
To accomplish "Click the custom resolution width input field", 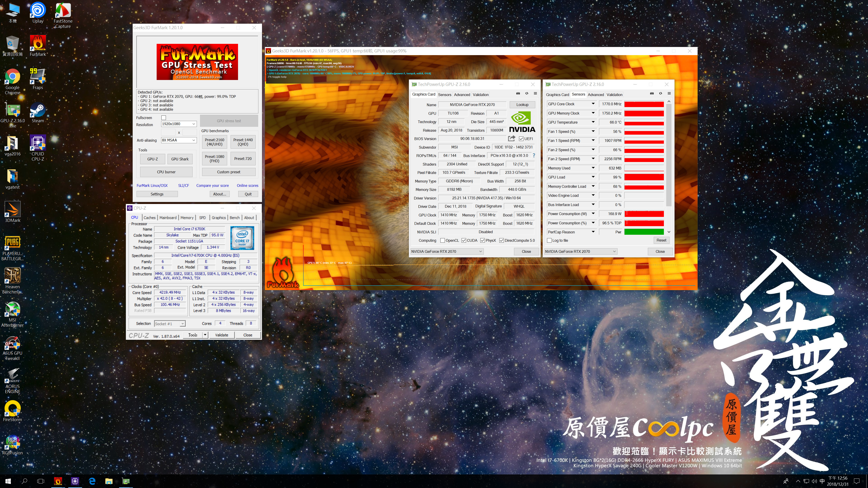I will (168, 132).
